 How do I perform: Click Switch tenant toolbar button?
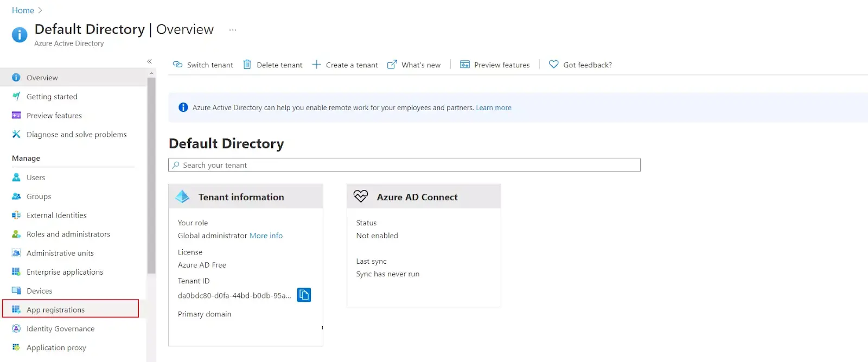click(203, 65)
